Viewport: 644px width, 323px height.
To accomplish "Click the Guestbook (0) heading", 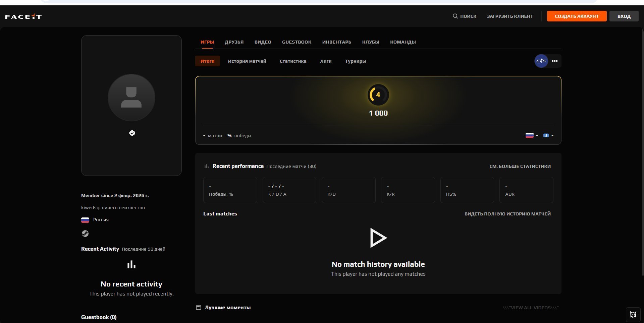I will [x=99, y=317].
